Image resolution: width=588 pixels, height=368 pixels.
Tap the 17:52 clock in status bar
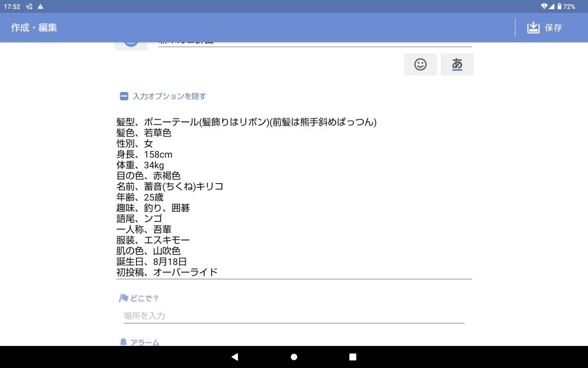tap(12, 6)
